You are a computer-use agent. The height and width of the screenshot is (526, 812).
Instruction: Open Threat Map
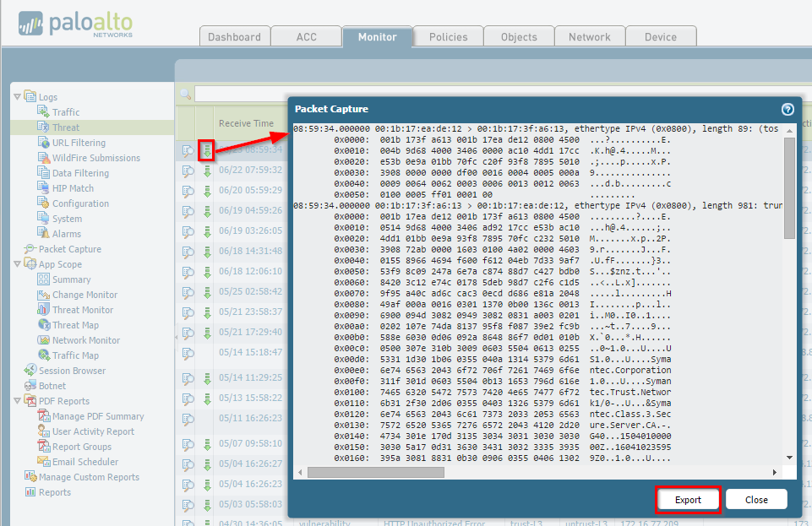pos(75,325)
